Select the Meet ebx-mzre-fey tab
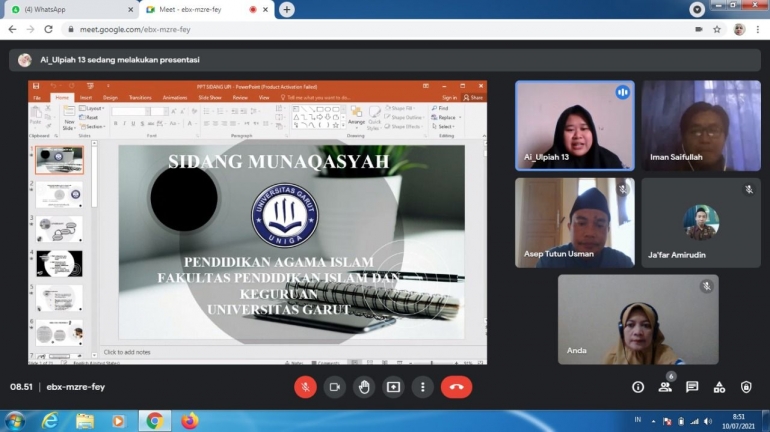The height and width of the screenshot is (432, 770). (206, 9)
